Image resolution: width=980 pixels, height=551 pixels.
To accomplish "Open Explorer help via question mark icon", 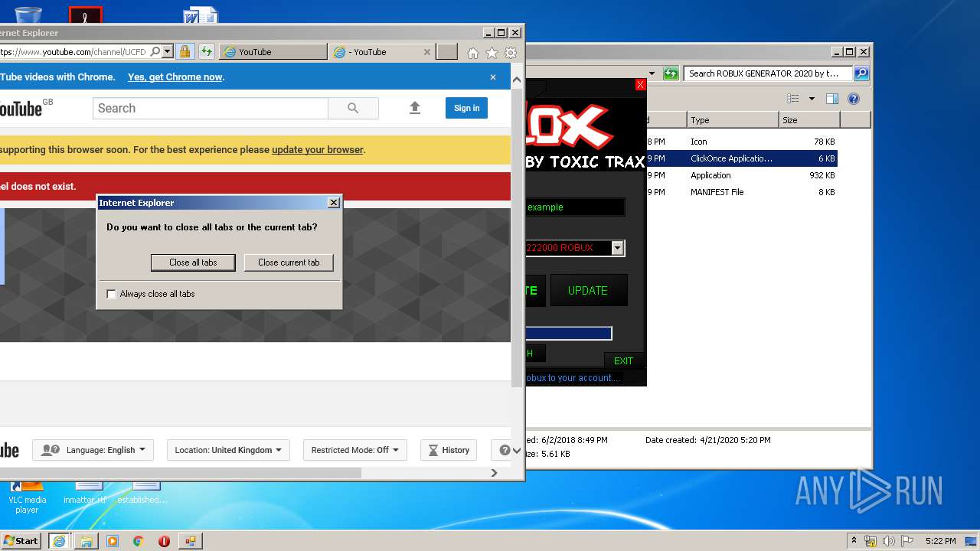I will pyautogui.click(x=853, y=98).
